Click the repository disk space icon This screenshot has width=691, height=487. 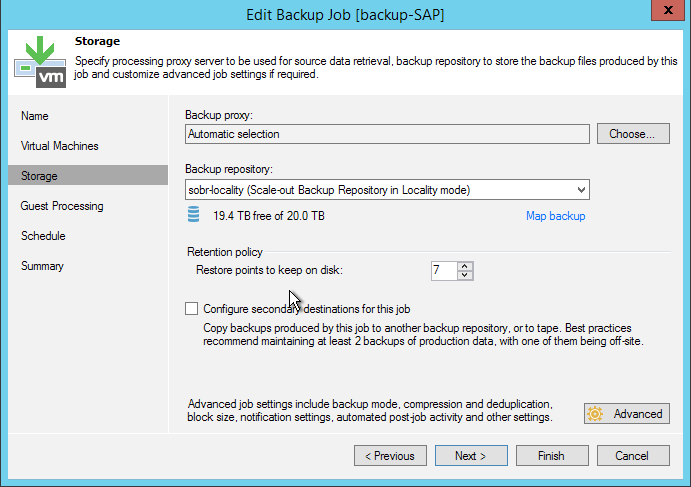(x=194, y=215)
